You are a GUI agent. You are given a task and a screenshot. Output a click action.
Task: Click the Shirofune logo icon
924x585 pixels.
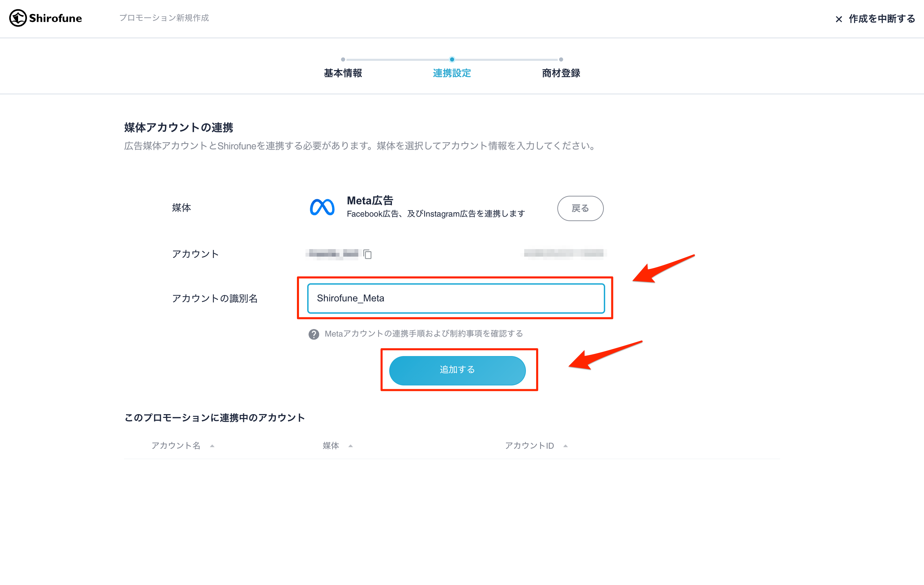point(18,18)
